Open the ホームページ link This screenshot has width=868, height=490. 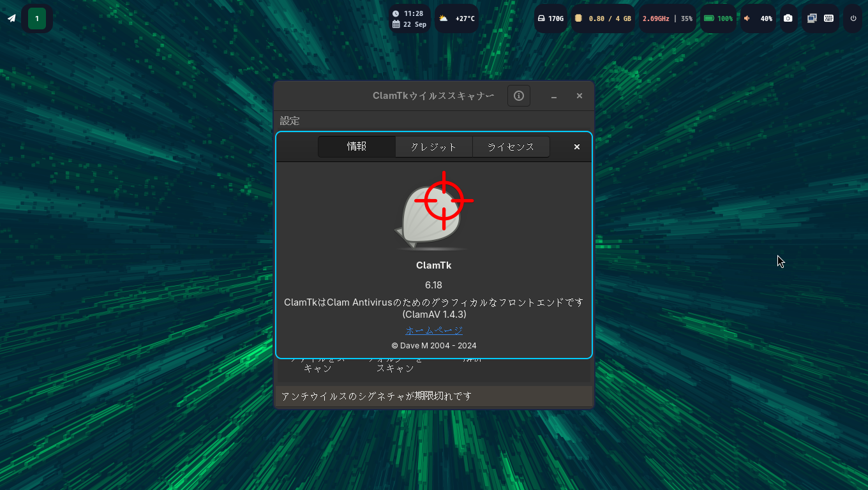pyautogui.click(x=434, y=330)
